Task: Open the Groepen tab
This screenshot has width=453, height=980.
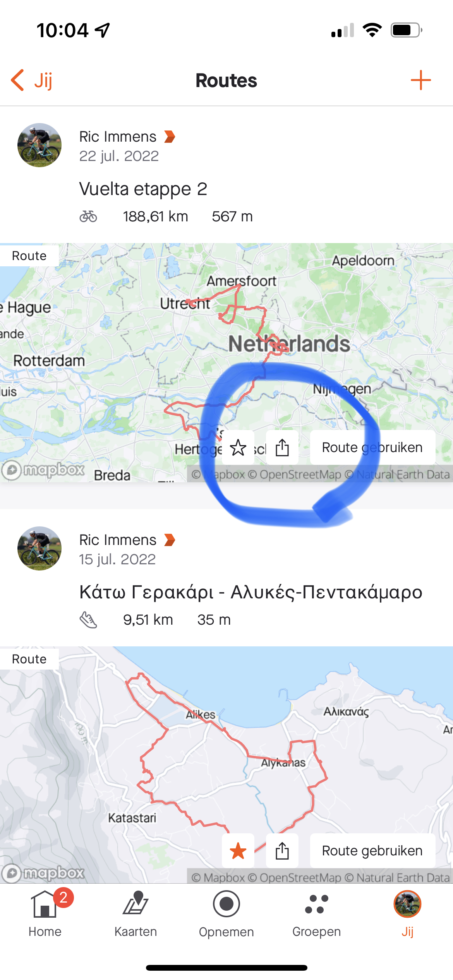Action: pyautogui.click(x=317, y=913)
